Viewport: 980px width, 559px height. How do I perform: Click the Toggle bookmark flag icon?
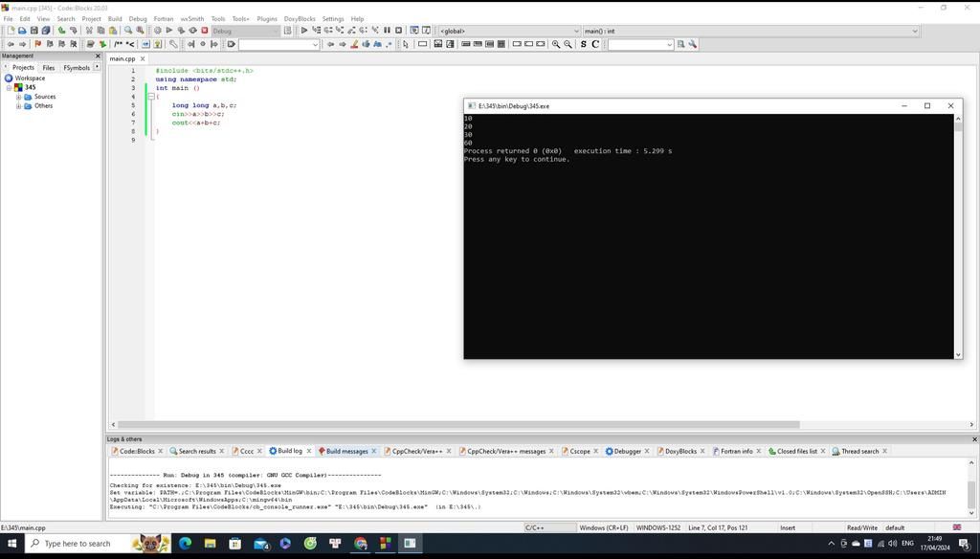[38, 44]
